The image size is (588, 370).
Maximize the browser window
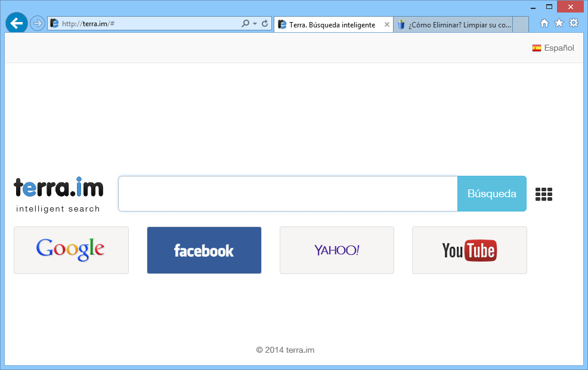pyautogui.click(x=549, y=7)
